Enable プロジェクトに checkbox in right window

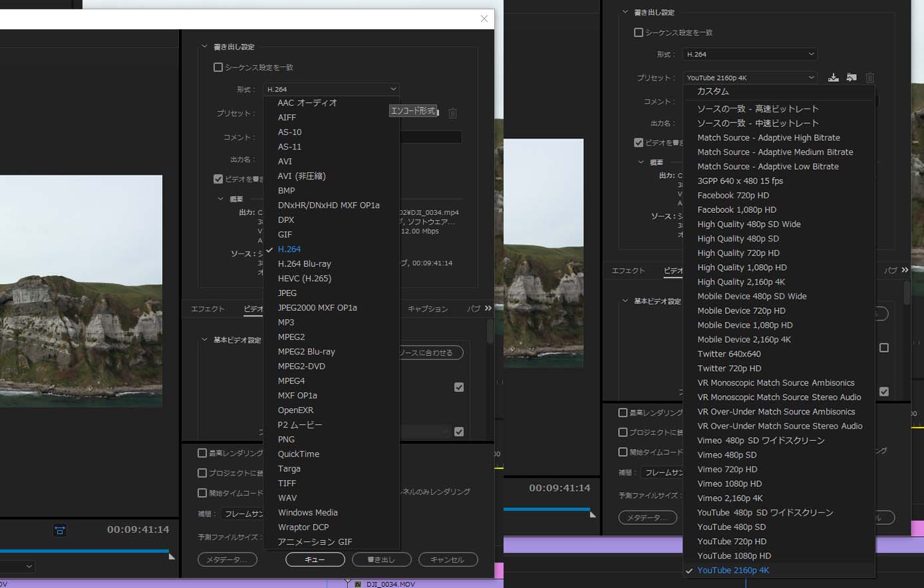623,432
